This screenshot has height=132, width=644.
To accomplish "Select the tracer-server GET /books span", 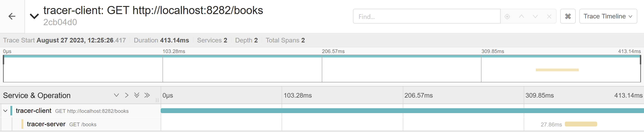I will click(x=61, y=124).
